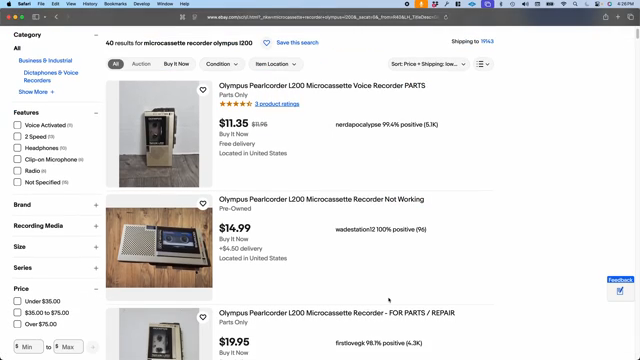Open Wi-Fi status in menu bar

[x=564, y=4]
